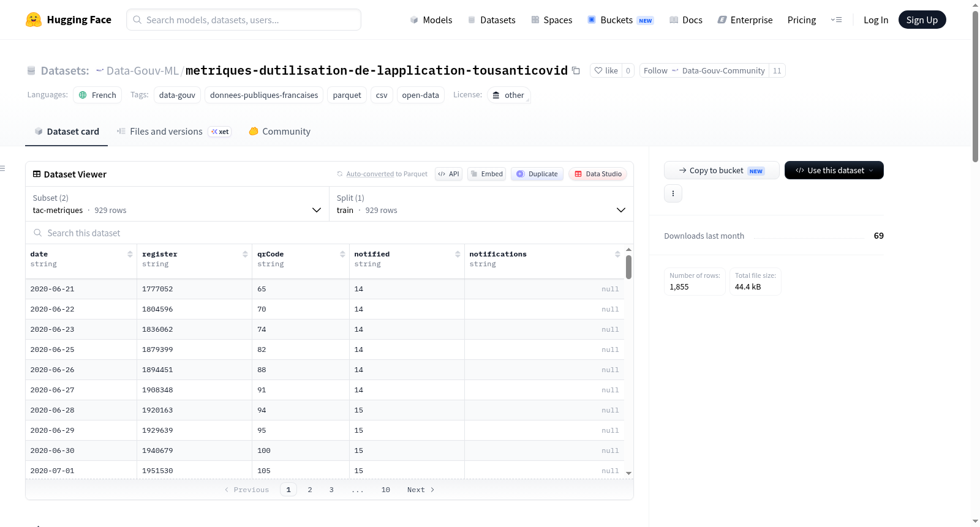Sort by the notifications column
The width and height of the screenshot is (980, 527).
tap(617, 254)
